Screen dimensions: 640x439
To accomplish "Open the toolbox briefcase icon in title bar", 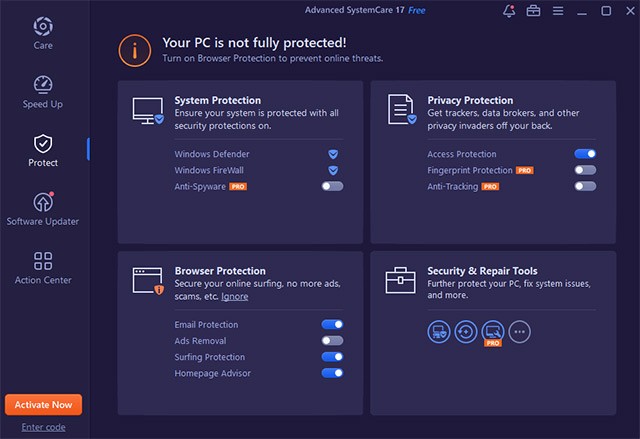I will click(x=533, y=11).
